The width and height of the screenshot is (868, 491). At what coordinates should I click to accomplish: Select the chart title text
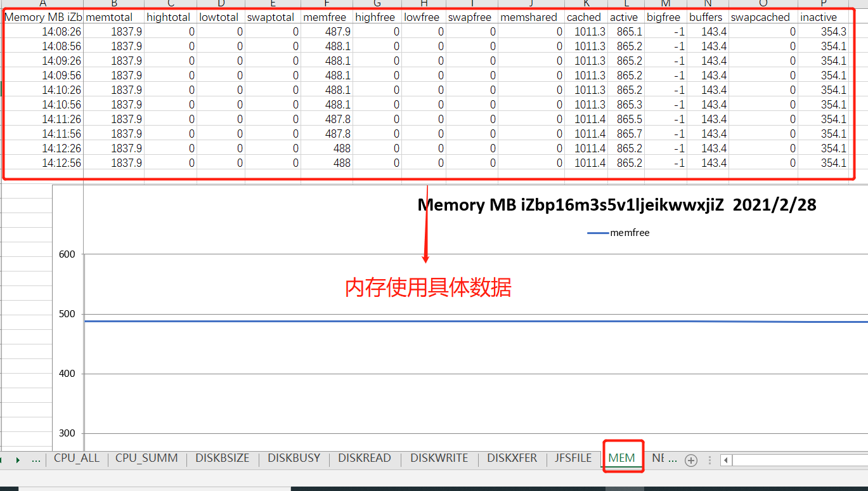(617, 204)
